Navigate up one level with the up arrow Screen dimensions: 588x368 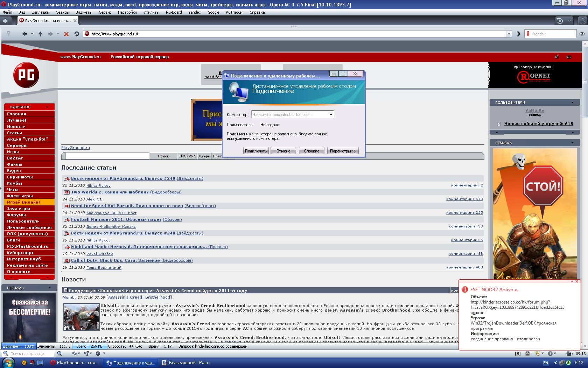40,34
